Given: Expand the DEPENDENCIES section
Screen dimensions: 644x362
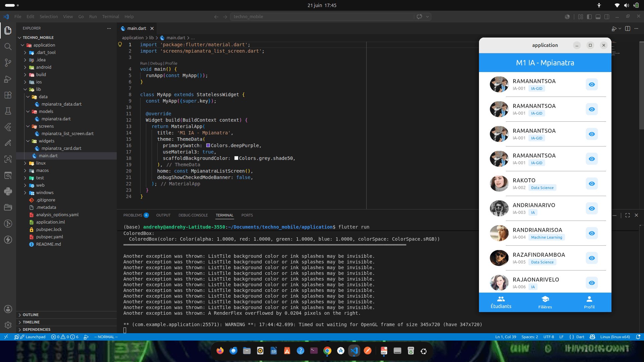Looking at the screenshot, I should [36, 329].
